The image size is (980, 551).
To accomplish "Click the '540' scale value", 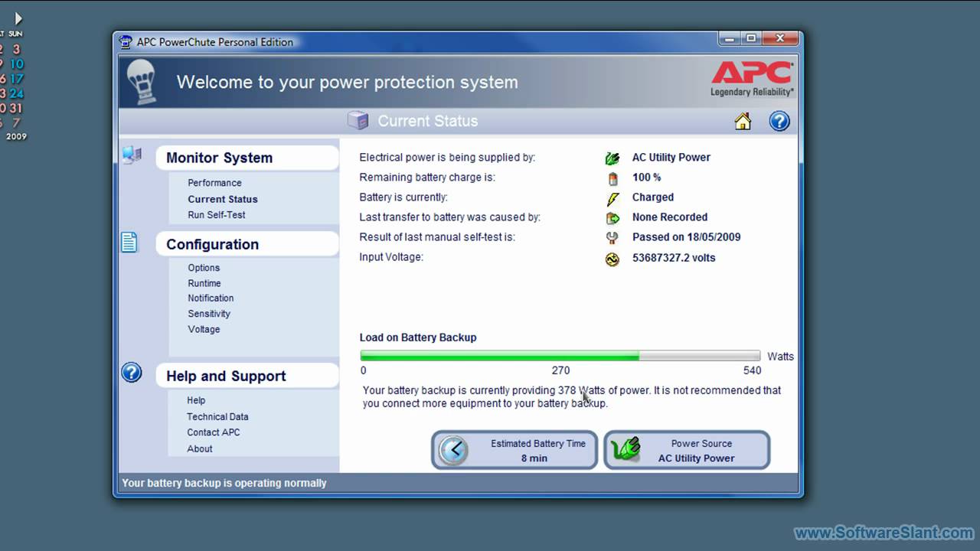I will point(753,370).
